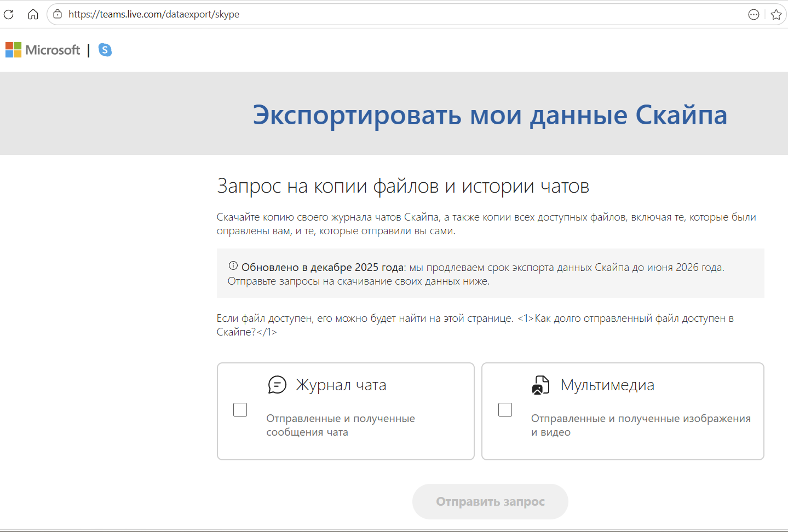Click the info icon in the update notice
Viewport: 788px width, 532px height.
(x=233, y=266)
